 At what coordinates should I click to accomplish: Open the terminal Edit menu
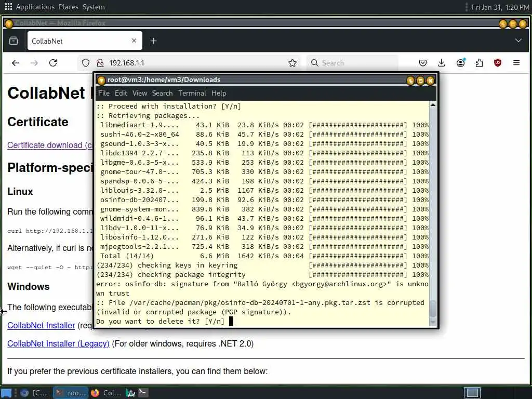(x=121, y=94)
